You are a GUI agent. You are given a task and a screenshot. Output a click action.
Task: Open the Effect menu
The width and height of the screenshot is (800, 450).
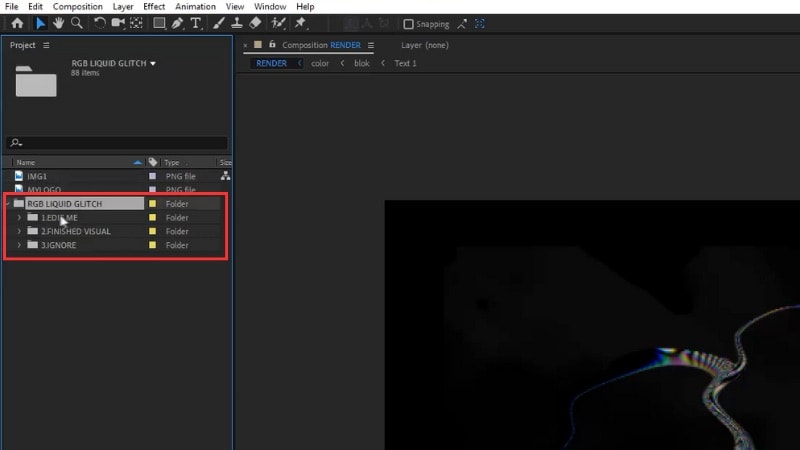[154, 7]
